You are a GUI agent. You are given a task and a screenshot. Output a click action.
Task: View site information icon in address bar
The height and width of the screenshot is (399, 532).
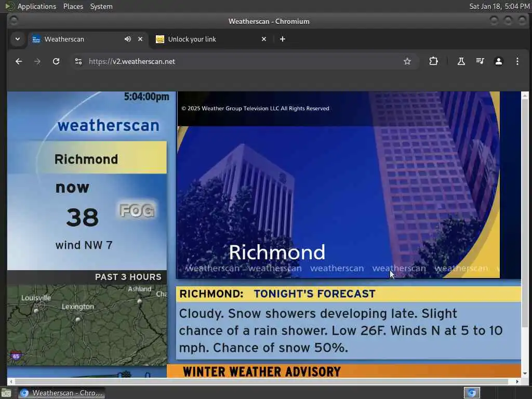[78, 61]
